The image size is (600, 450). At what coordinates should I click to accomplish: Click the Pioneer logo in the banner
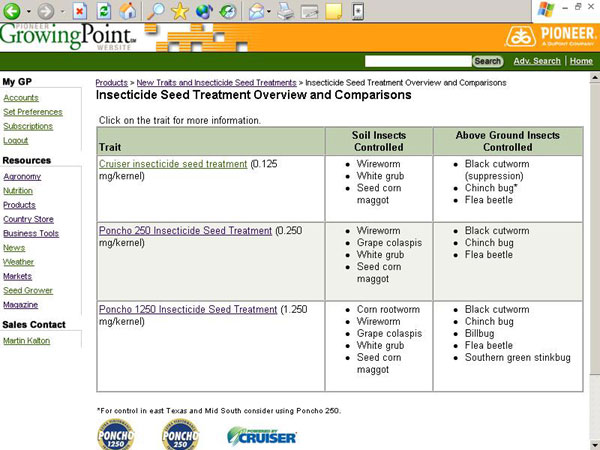coord(551,36)
